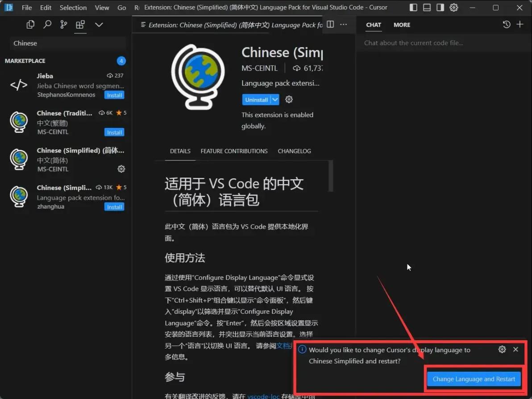Select the Search icon in the activity bar
This screenshot has width=532, height=399.
pyautogui.click(x=47, y=25)
